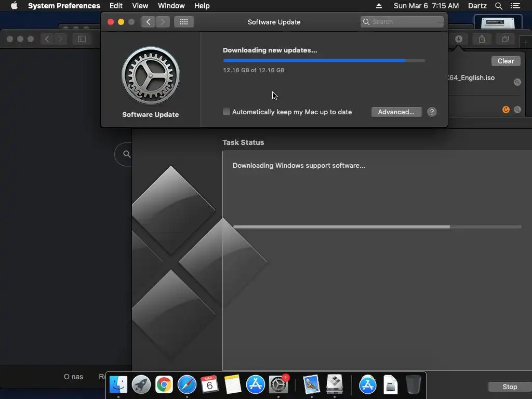This screenshot has height=399, width=532.
Task: Open the Advanced... options
Action: tap(396, 112)
